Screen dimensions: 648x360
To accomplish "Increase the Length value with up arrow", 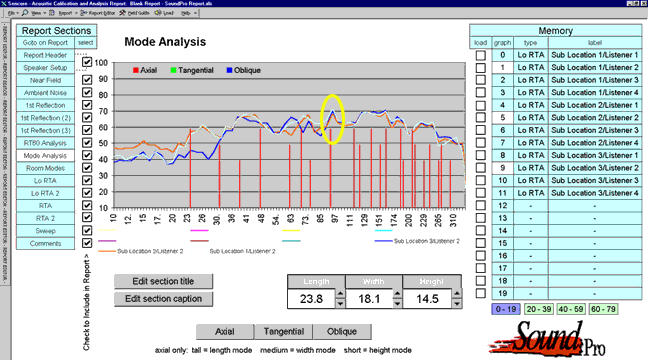I will pyautogui.click(x=340, y=293).
